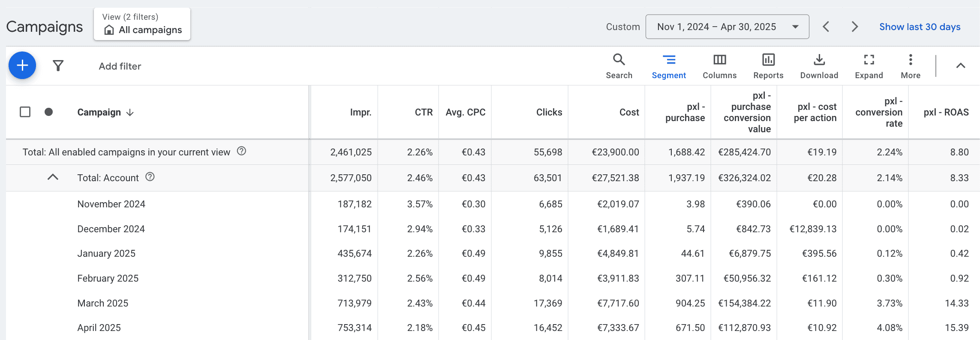Image resolution: width=980 pixels, height=340 pixels.
Task: Tick the select-all campaigns checkbox
Action: [x=25, y=112]
